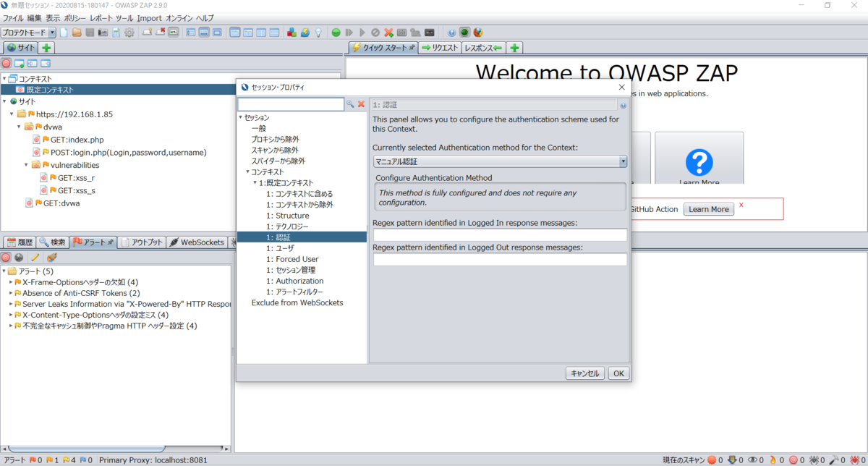868x466 pixels.
Task: Click the eye passive scan status icon
Action: 753,459
